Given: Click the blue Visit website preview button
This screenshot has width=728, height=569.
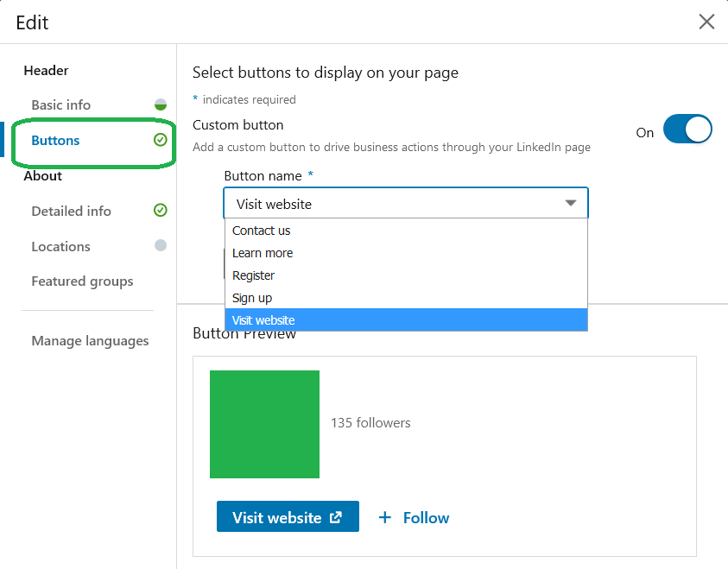Looking at the screenshot, I should pos(288,516).
